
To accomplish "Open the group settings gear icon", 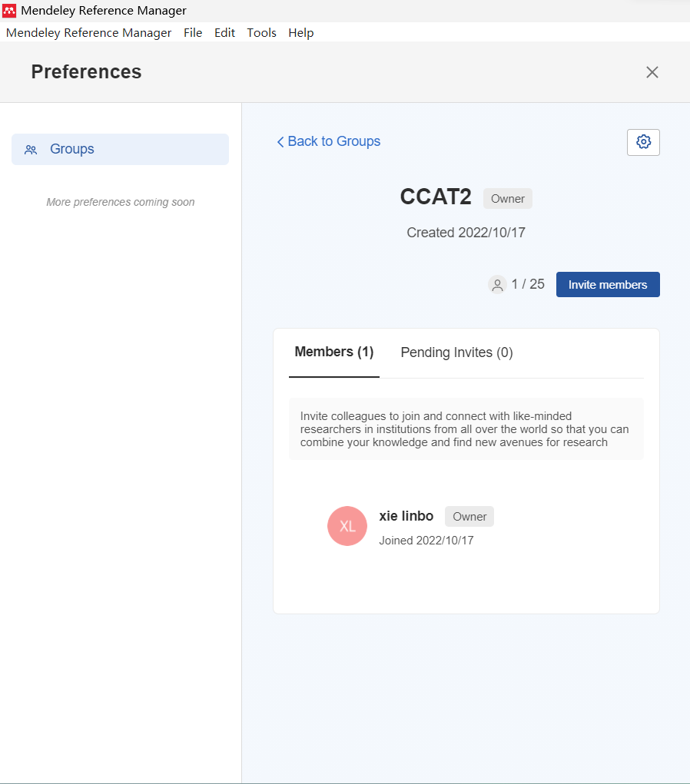I will 643,142.
